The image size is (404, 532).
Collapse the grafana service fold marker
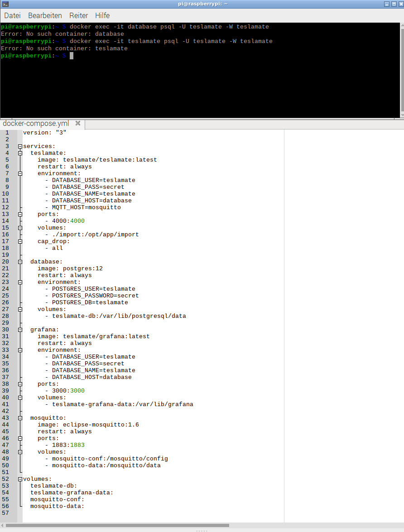(x=20, y=330)
